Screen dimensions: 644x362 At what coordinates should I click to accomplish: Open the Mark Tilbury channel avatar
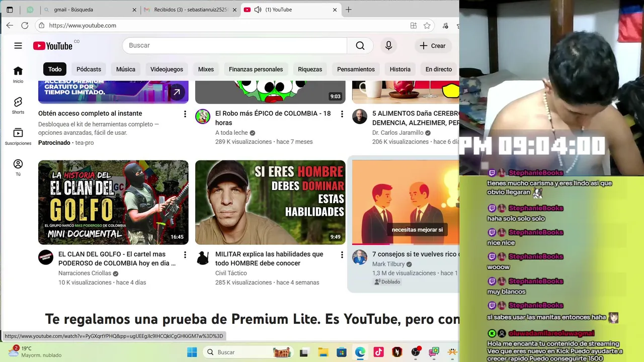point(360,257)
